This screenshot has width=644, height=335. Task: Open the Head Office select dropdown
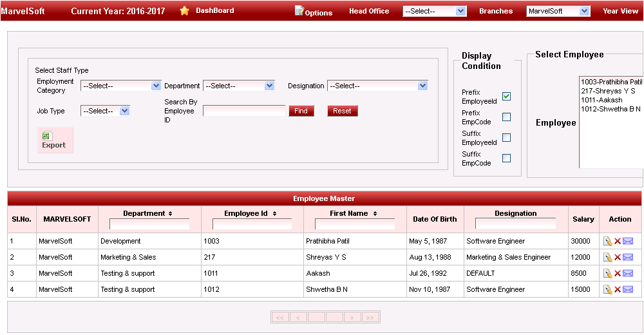[434, 11]
